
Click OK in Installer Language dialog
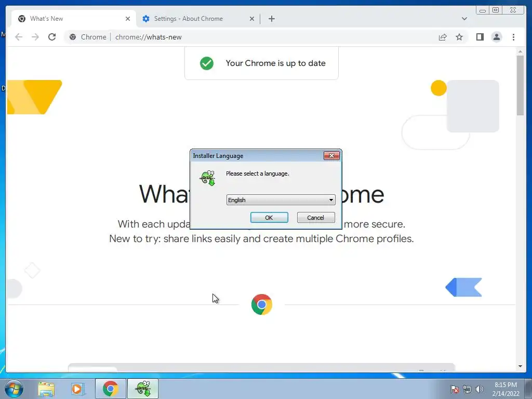coord(269,218)
